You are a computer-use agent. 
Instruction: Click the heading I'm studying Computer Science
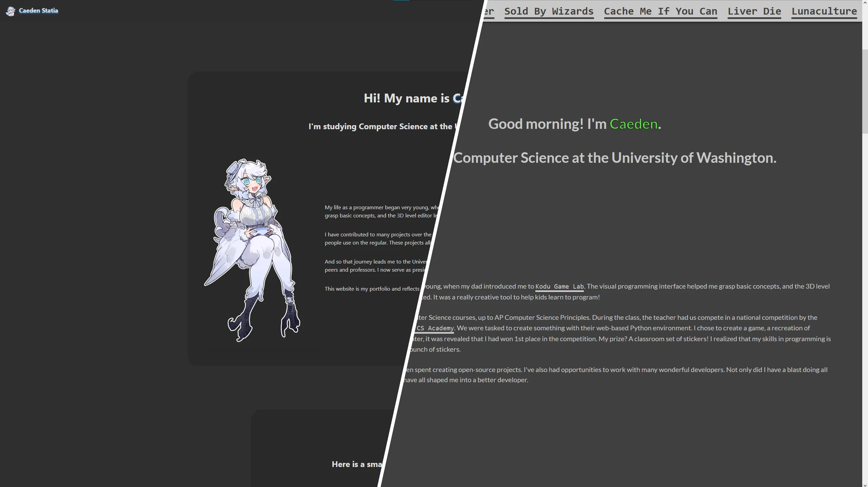[383, 126]
